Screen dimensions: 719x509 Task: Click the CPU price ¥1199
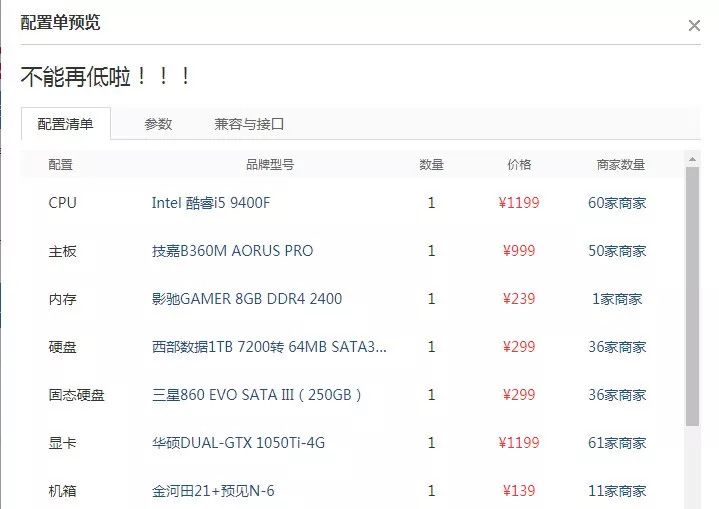pos(519,203)
